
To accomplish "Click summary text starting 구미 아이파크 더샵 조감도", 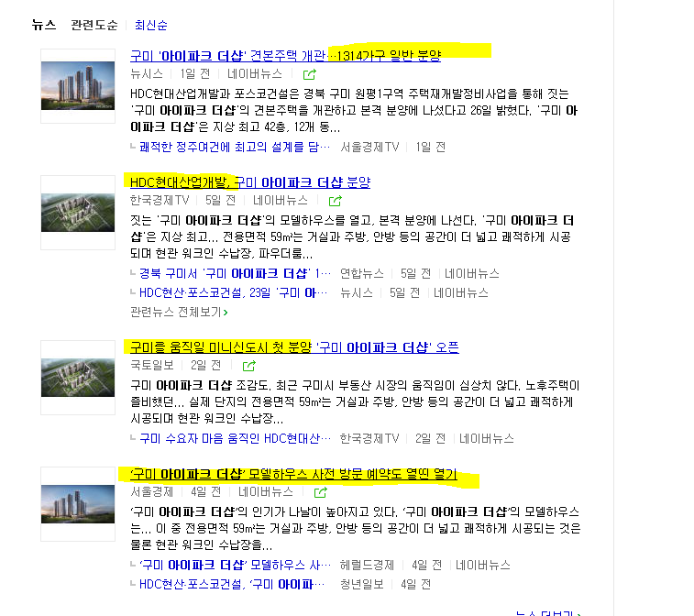I will pos(355,401).
